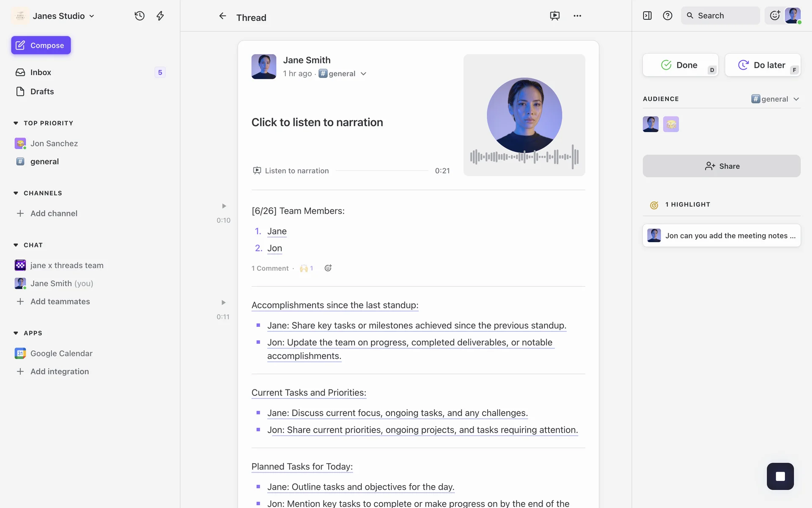812x508 pixels.
Task: Go back using the Thread arrow
Action: [222, 16]
